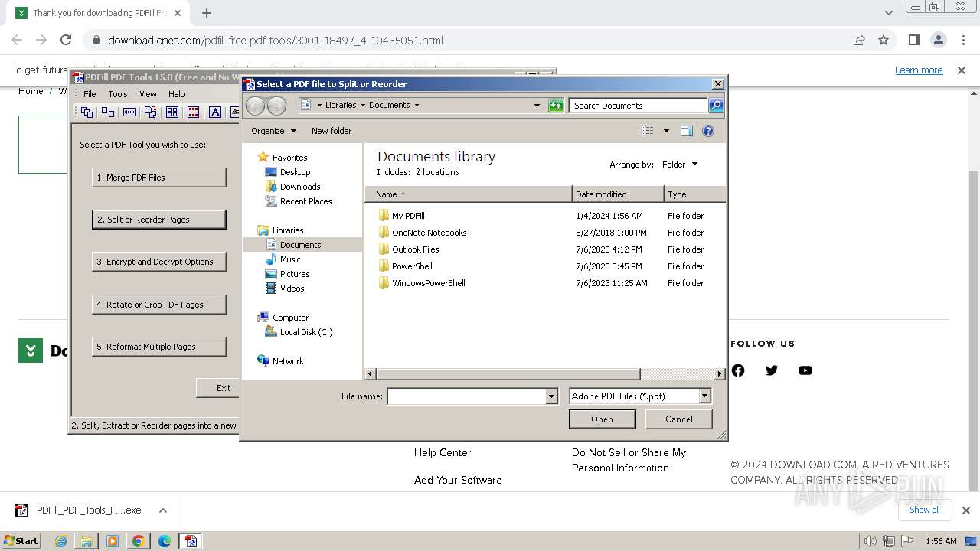Sort by the Date modified column header
Viewport: 980px width, 551px height.
coord(618,194)
